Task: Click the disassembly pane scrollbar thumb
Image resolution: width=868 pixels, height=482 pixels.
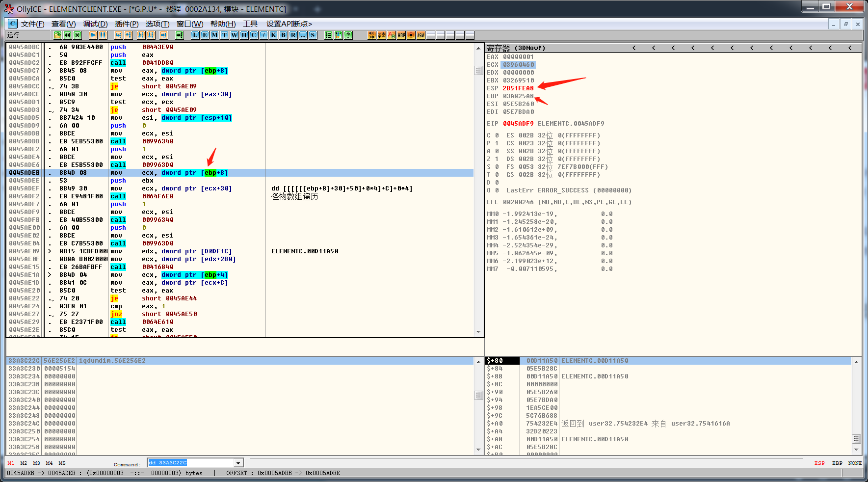Action: tap(479, 71)
